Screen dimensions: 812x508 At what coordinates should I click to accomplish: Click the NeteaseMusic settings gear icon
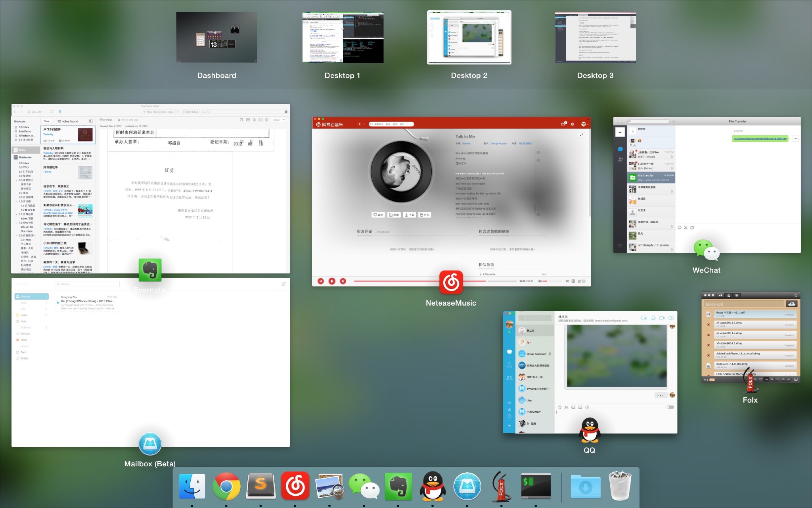point(572,124)
